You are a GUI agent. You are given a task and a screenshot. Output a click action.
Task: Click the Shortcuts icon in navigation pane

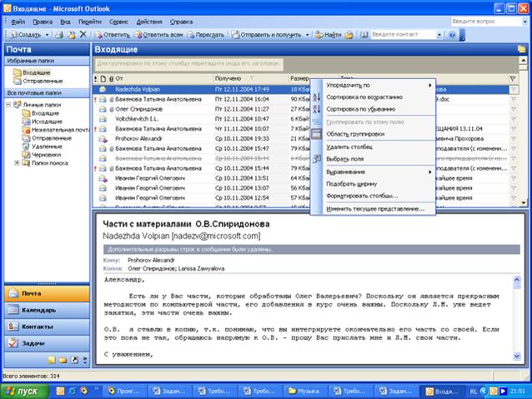[74, 360]
